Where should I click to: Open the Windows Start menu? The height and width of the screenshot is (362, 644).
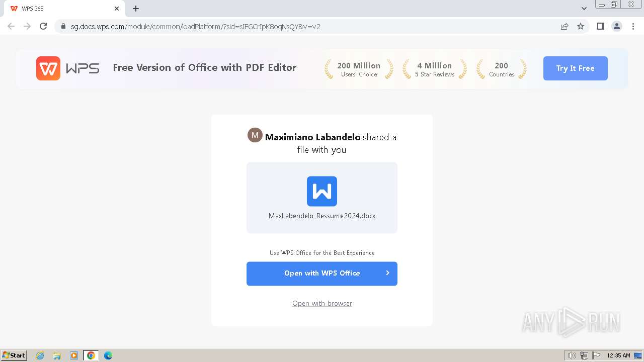point(14,355)
